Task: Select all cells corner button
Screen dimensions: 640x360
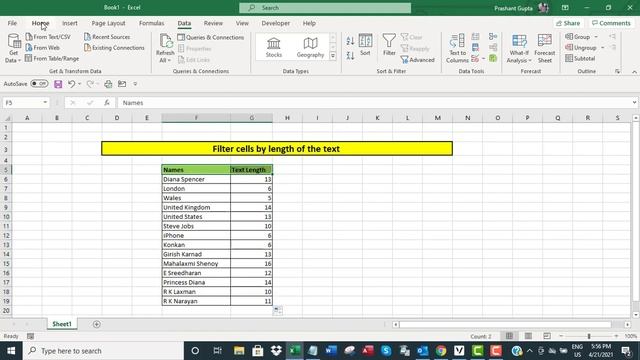Action: [7, 118]
